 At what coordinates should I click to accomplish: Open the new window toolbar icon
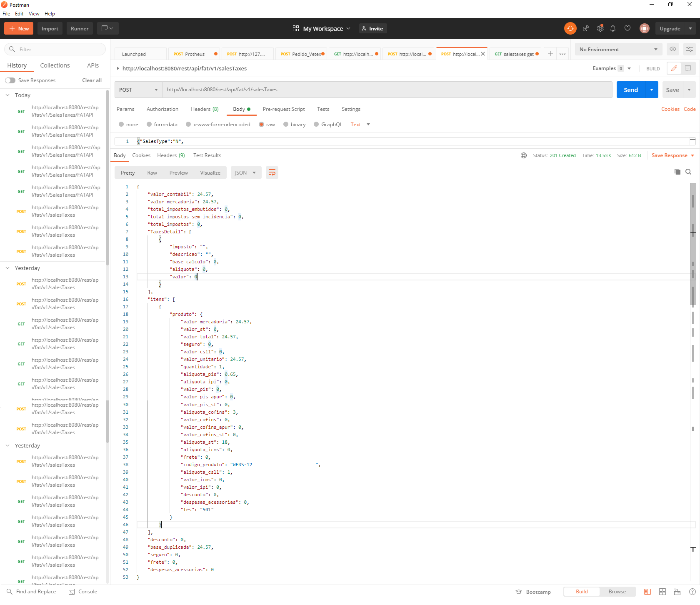tap(107, 28)
